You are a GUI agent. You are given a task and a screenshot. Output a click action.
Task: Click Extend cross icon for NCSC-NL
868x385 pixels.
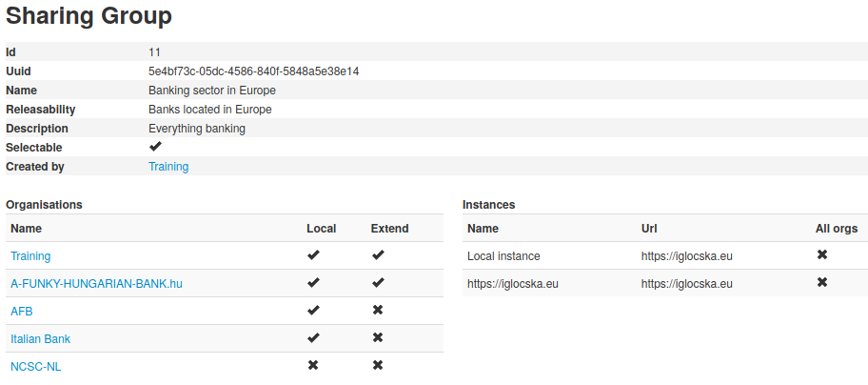click(x=378, y=365)
